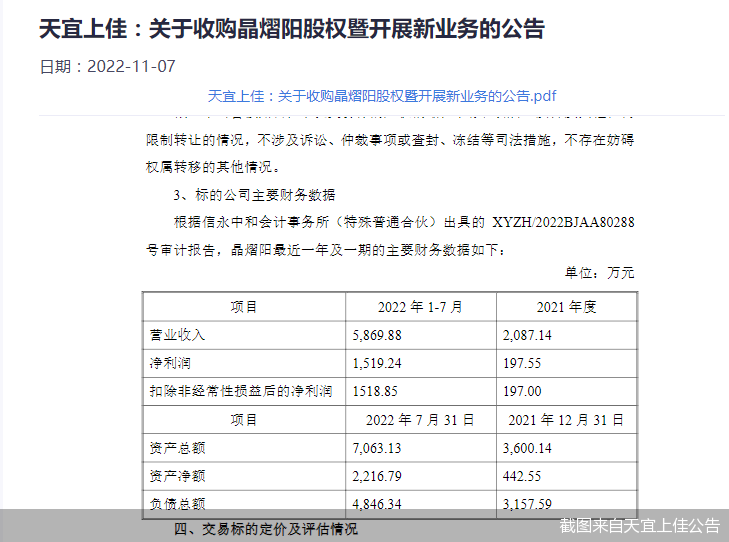Screen dimensions: 729x542
Task: Select net profit value 197.55
Action: (522, 363)
